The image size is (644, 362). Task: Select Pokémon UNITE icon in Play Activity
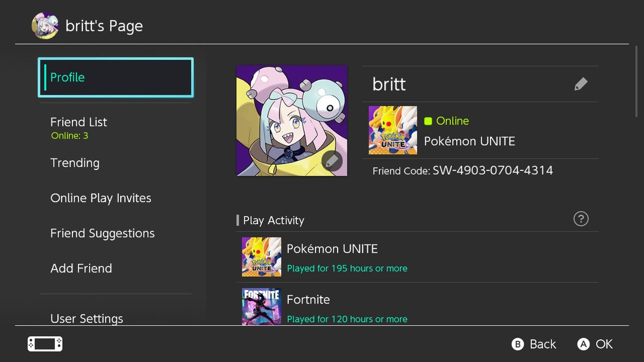point(261,257)
